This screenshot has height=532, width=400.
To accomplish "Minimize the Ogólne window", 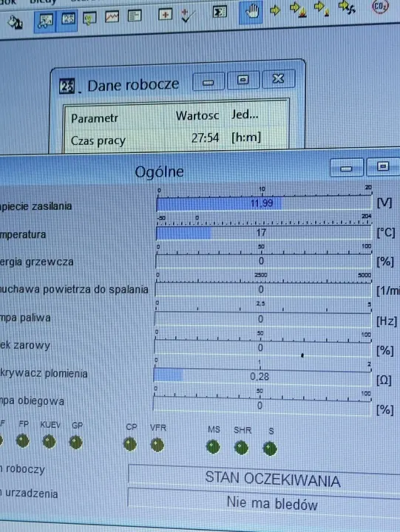I will pos(346,168).
